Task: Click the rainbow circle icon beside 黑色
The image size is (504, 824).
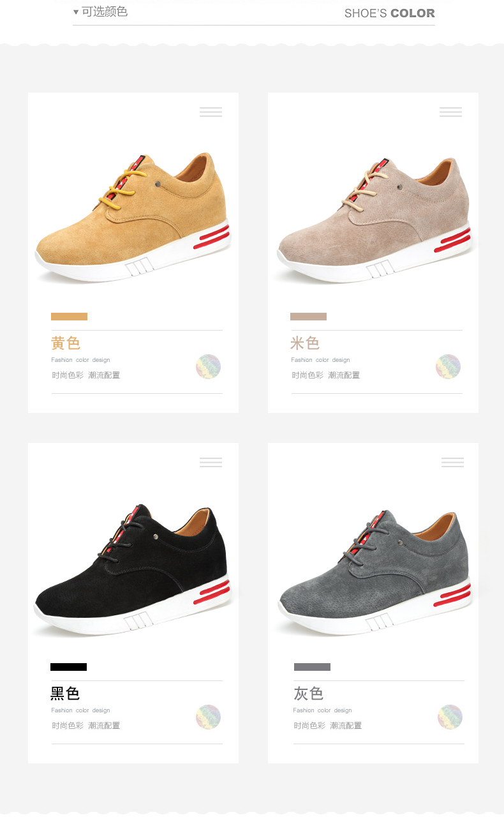Action: 208,717
